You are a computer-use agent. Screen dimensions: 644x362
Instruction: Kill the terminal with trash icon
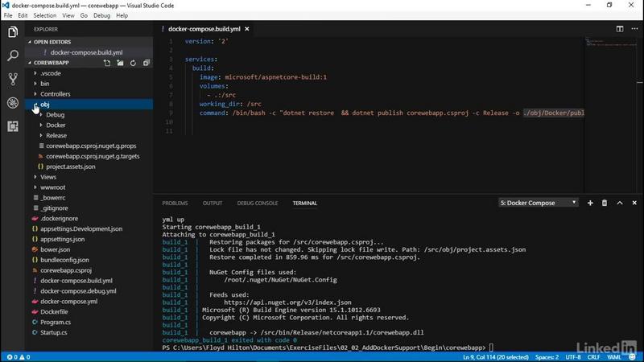click(x=605, y=203)
